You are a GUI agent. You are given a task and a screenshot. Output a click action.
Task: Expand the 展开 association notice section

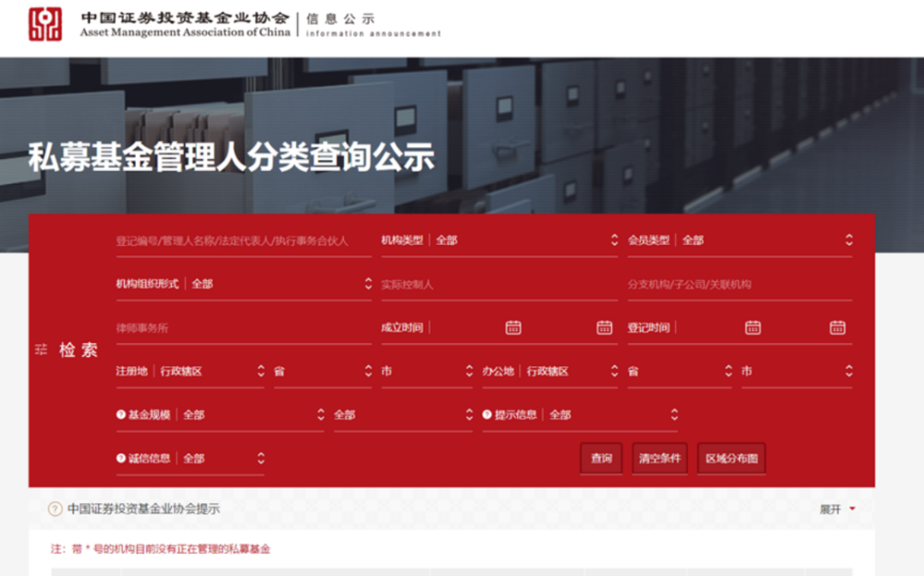[x=837, y=509]
